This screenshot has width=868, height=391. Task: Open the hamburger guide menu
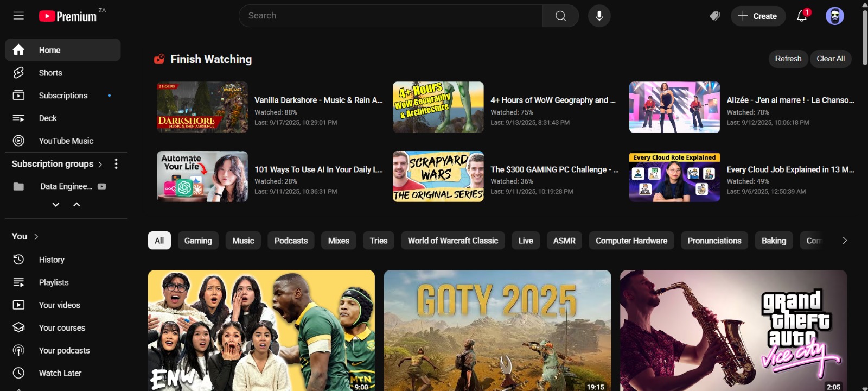coord(18,16)
